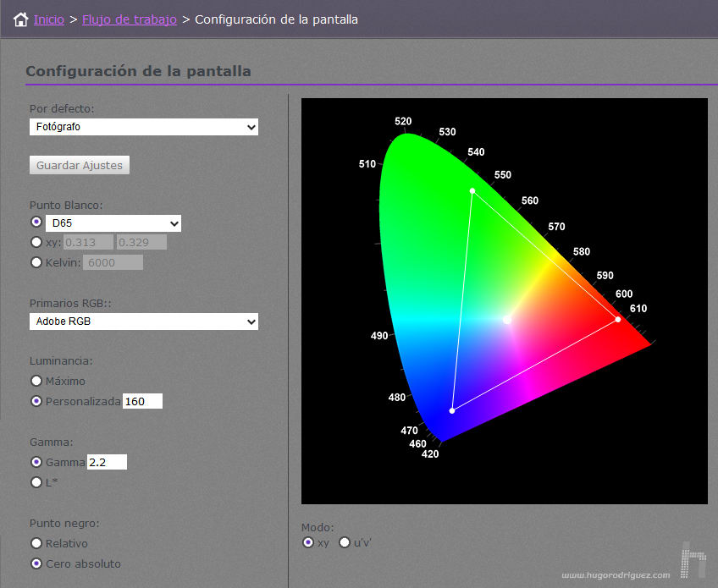This screenshot has height=588, width=718.
Task: Click the home icon in breadcrumb
Action: tap(20, 19)
